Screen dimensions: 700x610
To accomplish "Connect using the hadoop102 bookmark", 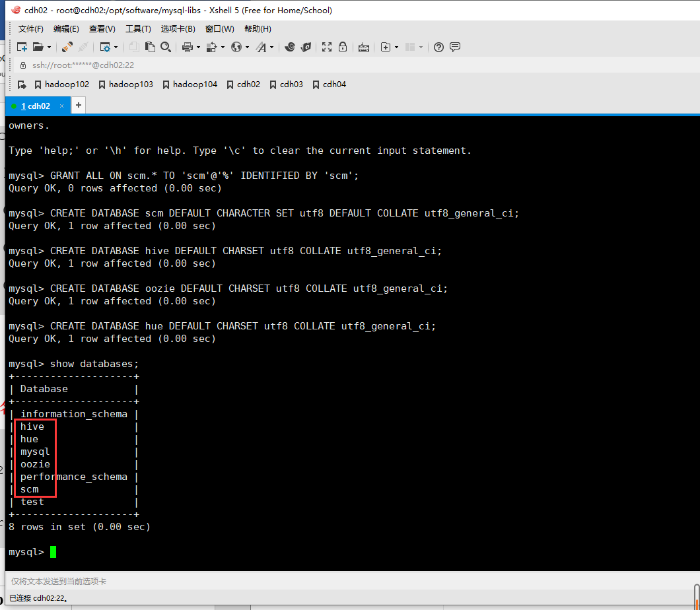I will (61, 85).
